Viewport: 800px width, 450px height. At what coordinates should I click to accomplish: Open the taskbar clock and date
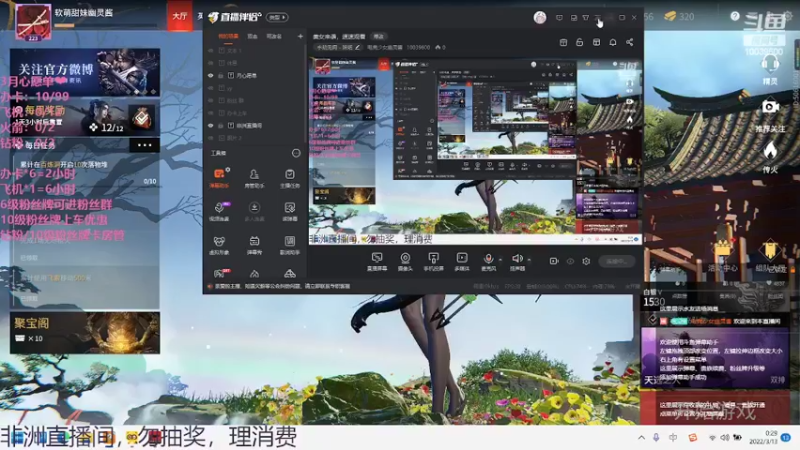pyautogui.click(x=763, y=437)
